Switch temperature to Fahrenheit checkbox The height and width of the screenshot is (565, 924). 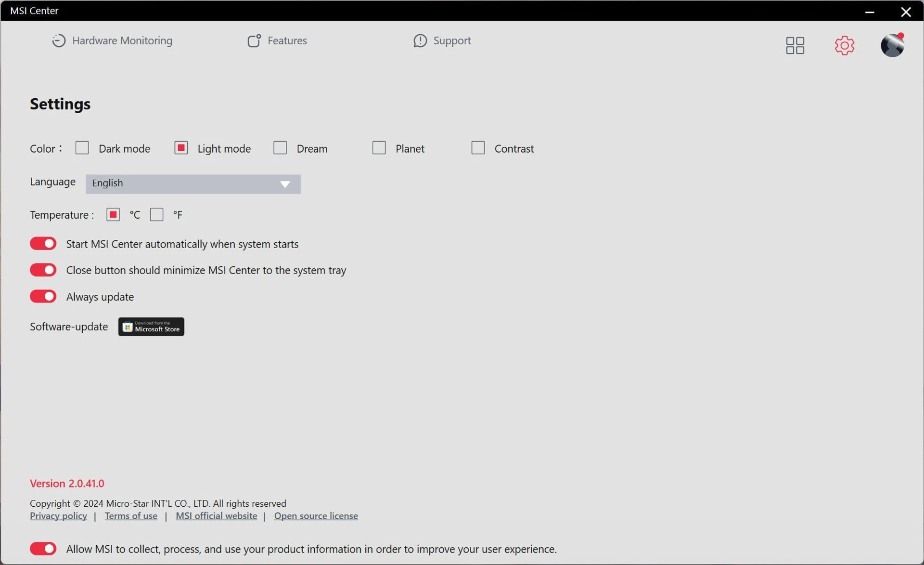click(156, 214)
